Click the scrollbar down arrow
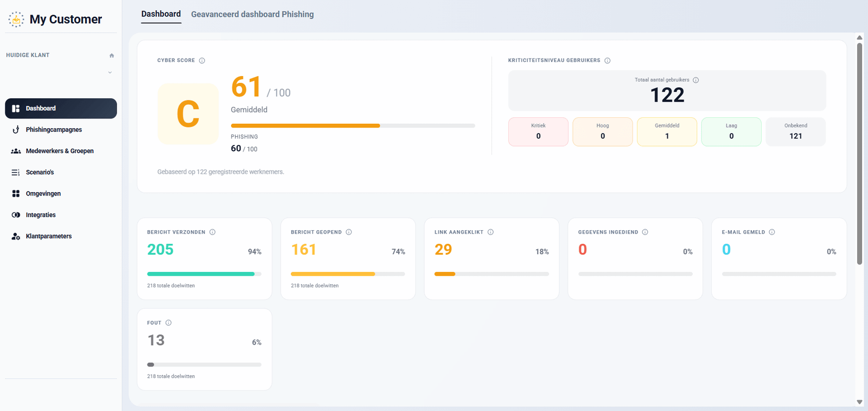The width and height of the screenshot is (868, 411). tap(859, 402)
